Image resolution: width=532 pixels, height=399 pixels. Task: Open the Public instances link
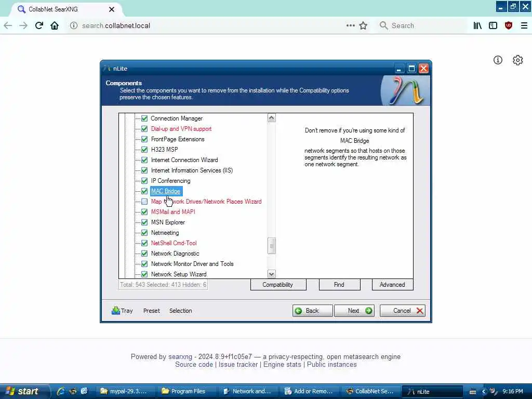click(332, 364)
